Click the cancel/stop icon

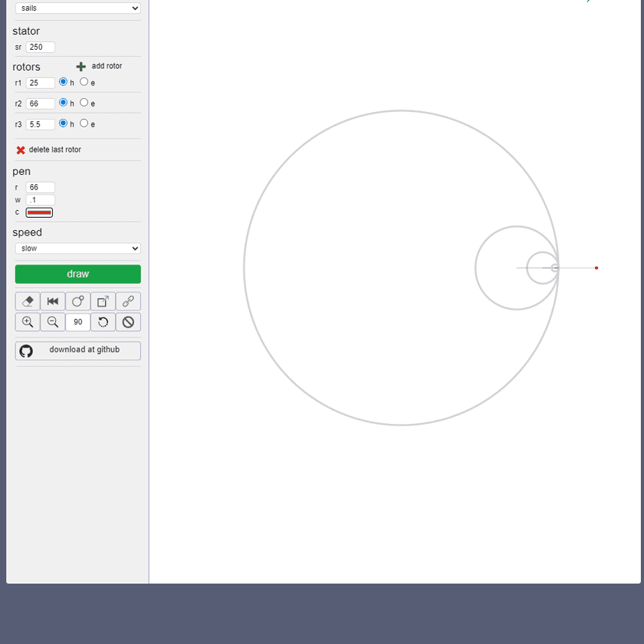128,321
